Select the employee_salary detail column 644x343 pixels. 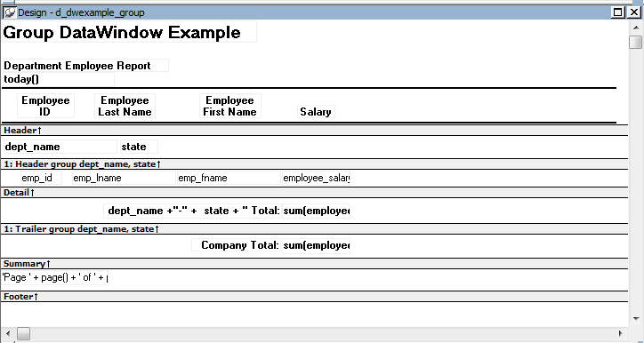316,178
